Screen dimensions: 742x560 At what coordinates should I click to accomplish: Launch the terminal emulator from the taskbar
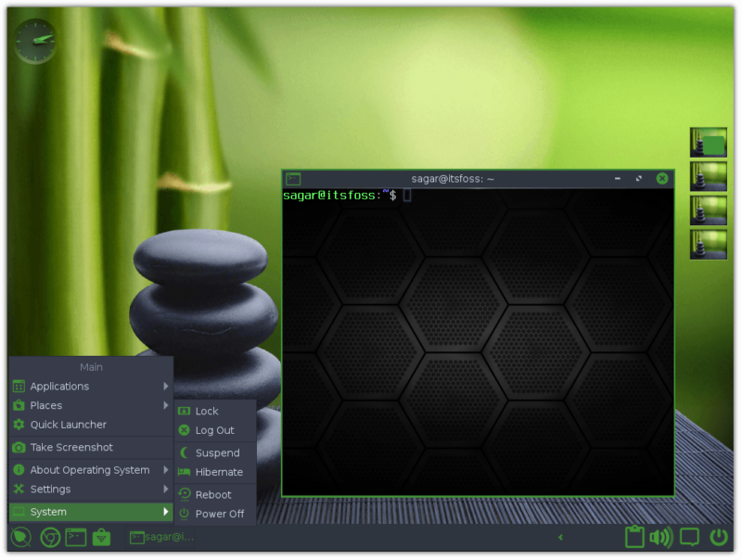tap(75, 537)
